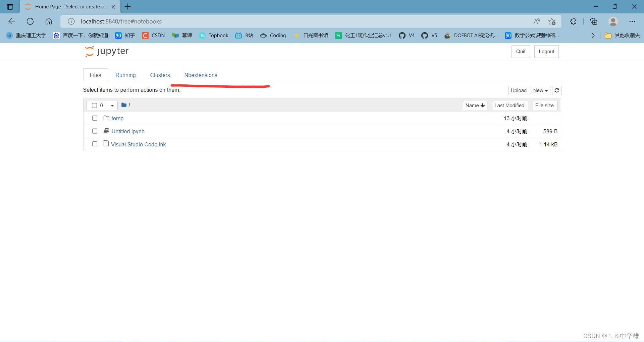This screenshot has width=644, height=342.
Task: Click the browser home icon
Action: click(49, 21)
